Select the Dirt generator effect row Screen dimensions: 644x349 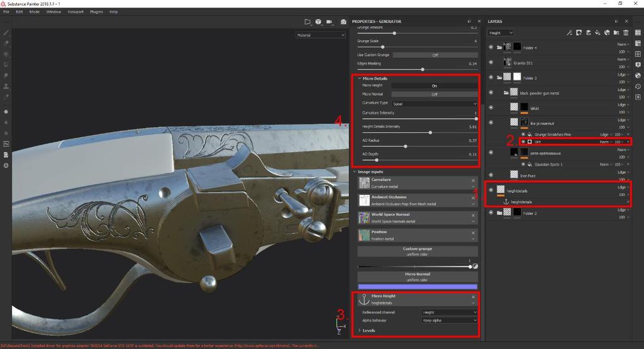pyautogui.click(x=575, y=141)
